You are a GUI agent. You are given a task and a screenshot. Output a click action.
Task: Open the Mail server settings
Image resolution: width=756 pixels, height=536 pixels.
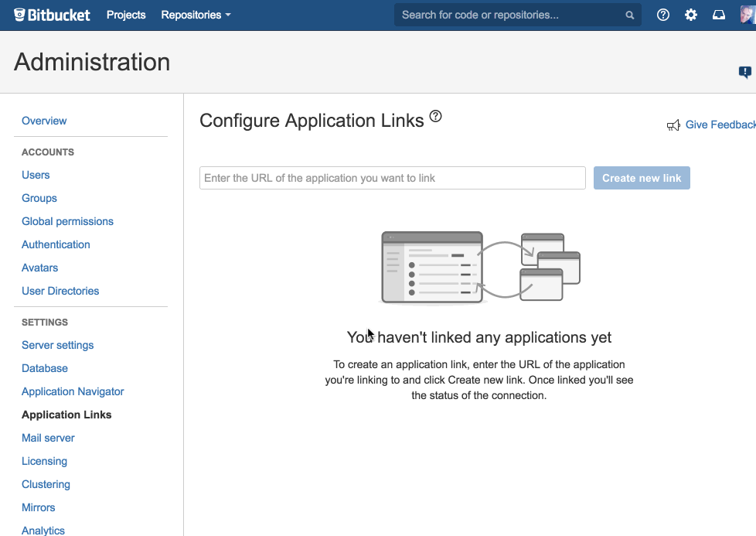pos(48,438)
